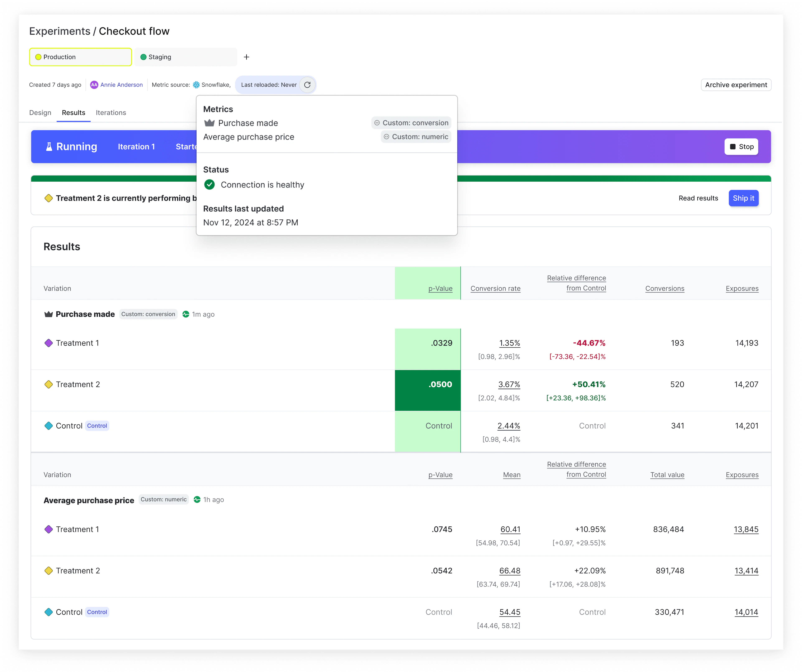Reload metrics using the refresh icon

307,84
